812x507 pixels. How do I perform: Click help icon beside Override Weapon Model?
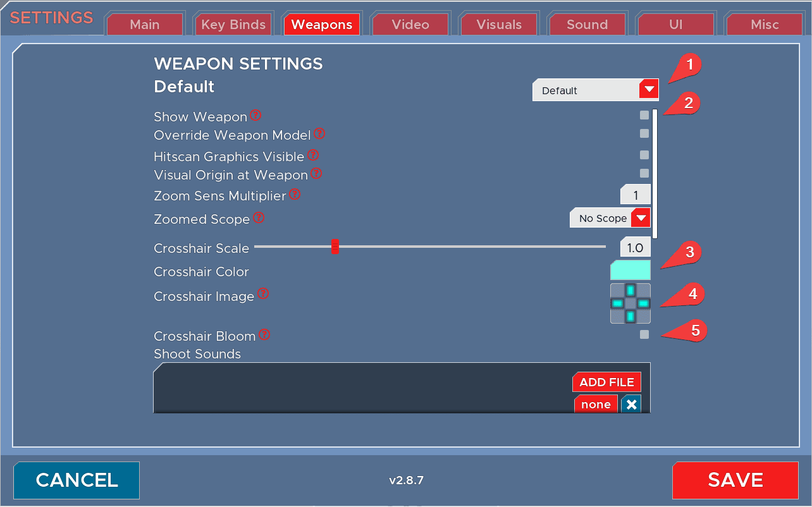coord(319,134)
